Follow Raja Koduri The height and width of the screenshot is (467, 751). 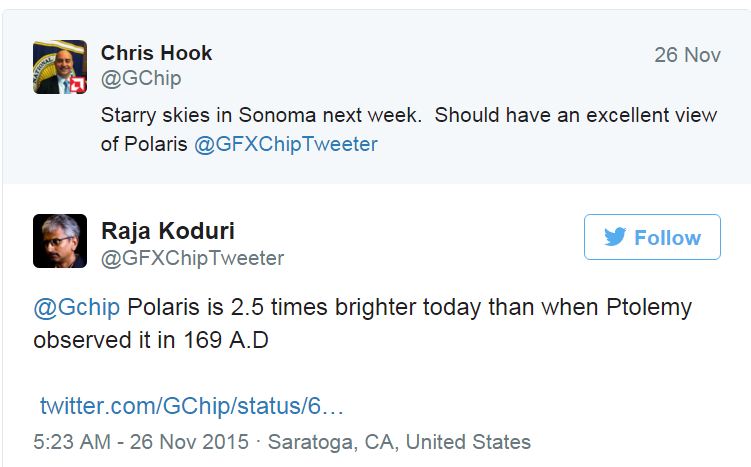tap(652, 237)
